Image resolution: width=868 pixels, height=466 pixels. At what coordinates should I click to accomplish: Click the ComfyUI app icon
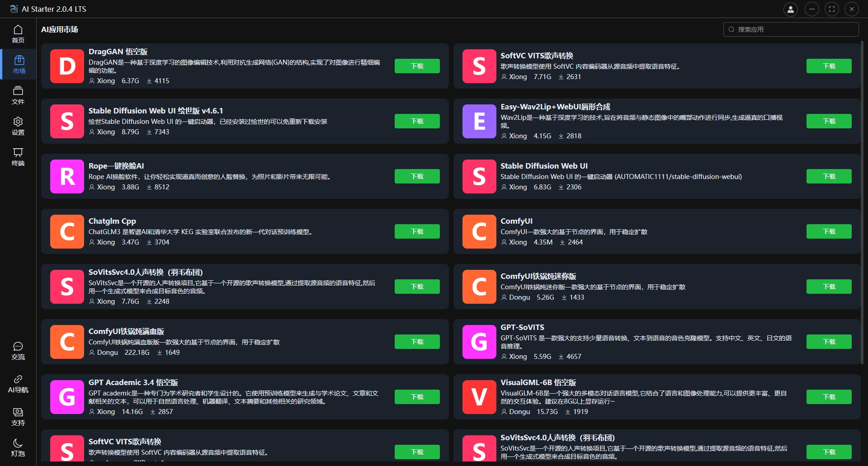point(479,231)
